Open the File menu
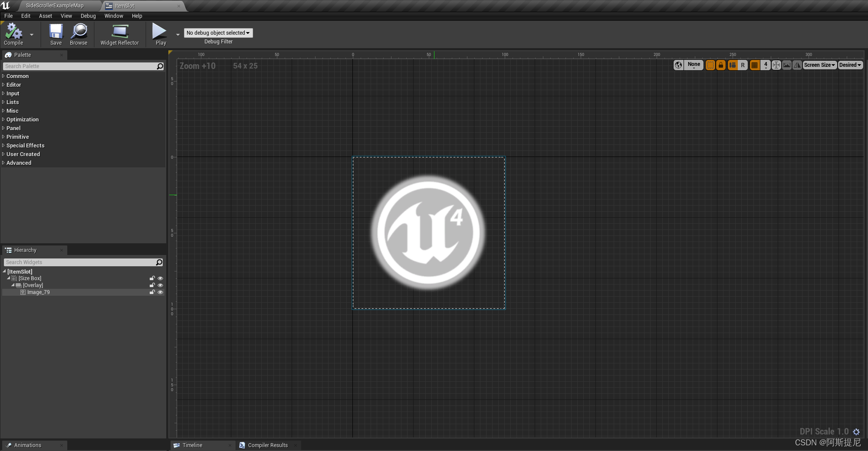The width and height of the screenshot is (868, 451). (8, 16)
